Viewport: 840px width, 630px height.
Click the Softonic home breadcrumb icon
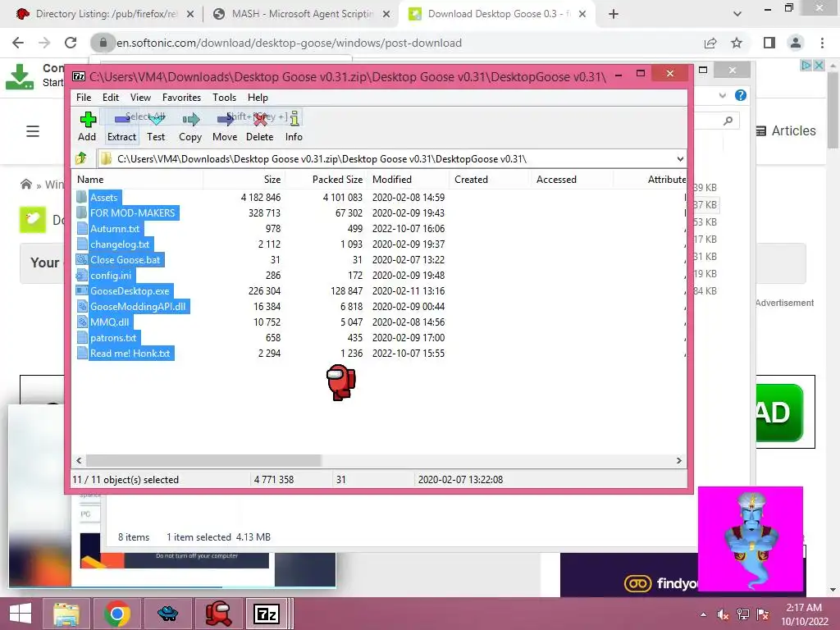click(x=25, y=185)
